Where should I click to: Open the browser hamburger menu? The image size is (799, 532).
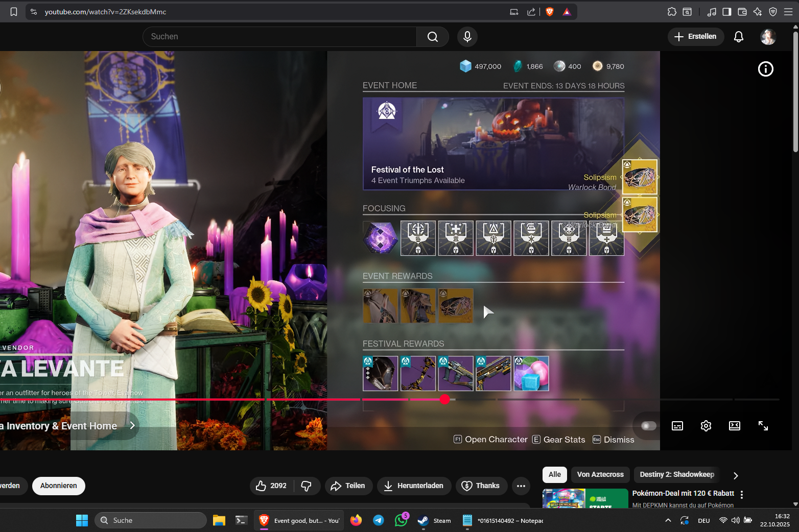pyautogui.click(x=789, y=11)
